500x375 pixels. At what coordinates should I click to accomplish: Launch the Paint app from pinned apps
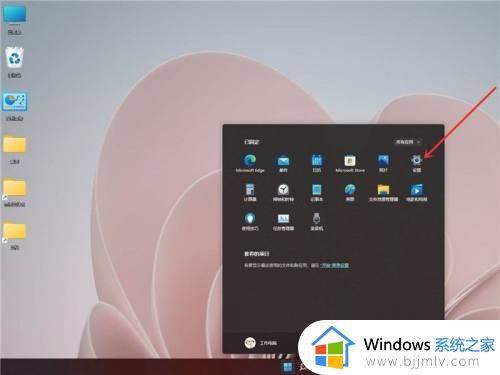pos(350,192)
